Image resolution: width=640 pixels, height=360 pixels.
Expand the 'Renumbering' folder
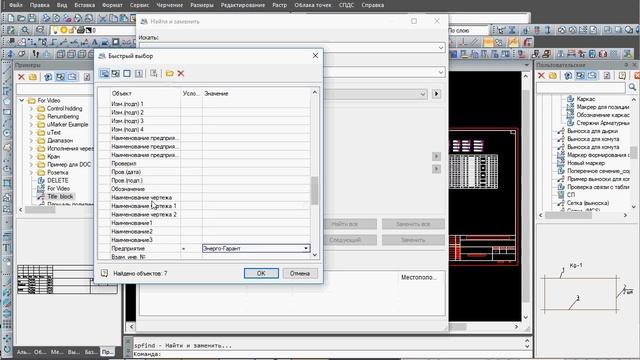tap(31, 116)
